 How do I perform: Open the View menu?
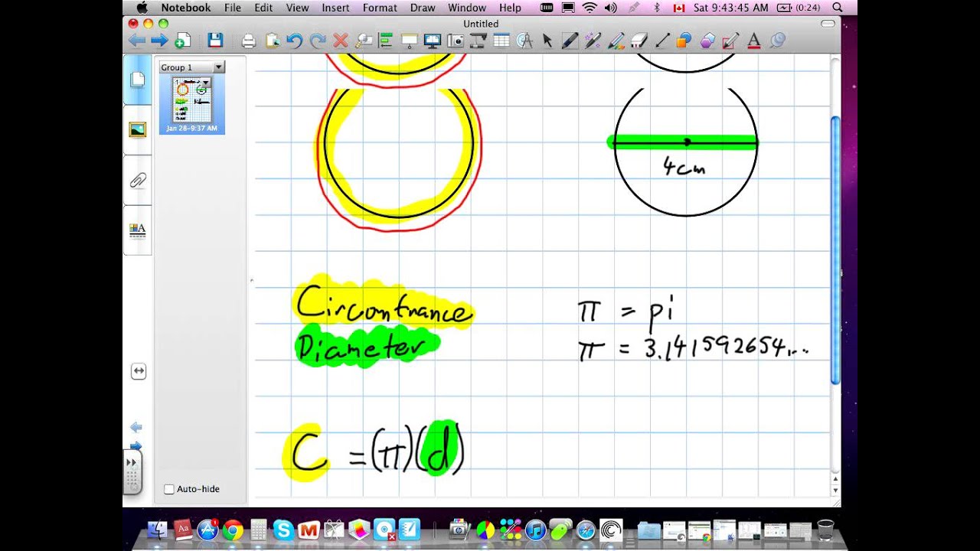[x=297, y=8]
